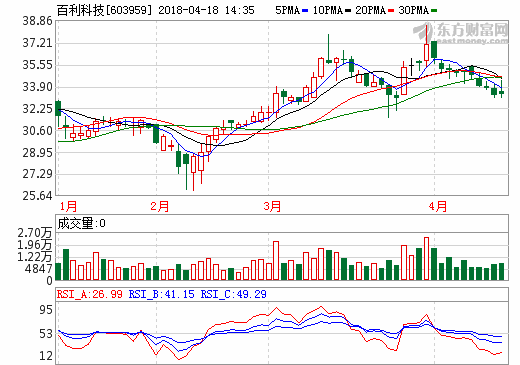The height and width of the screenshot is (365, 520).
Task: Click the blue 5PMA legend color marker
Action: (x=305, y=11)
